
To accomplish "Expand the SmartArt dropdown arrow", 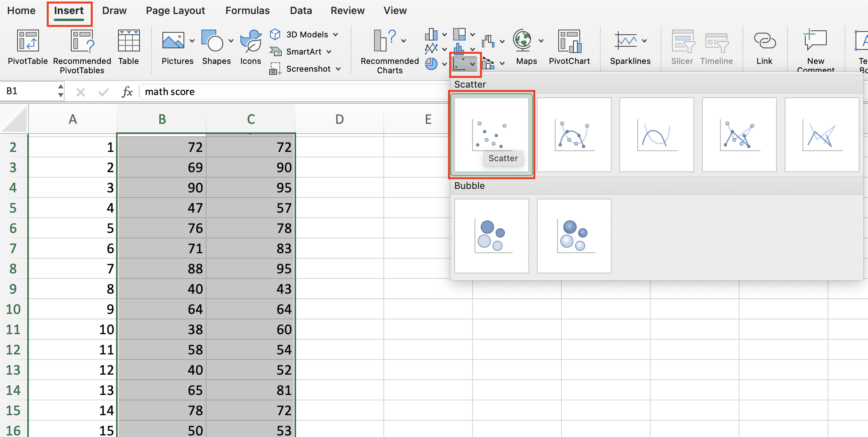I will [329, 52].
